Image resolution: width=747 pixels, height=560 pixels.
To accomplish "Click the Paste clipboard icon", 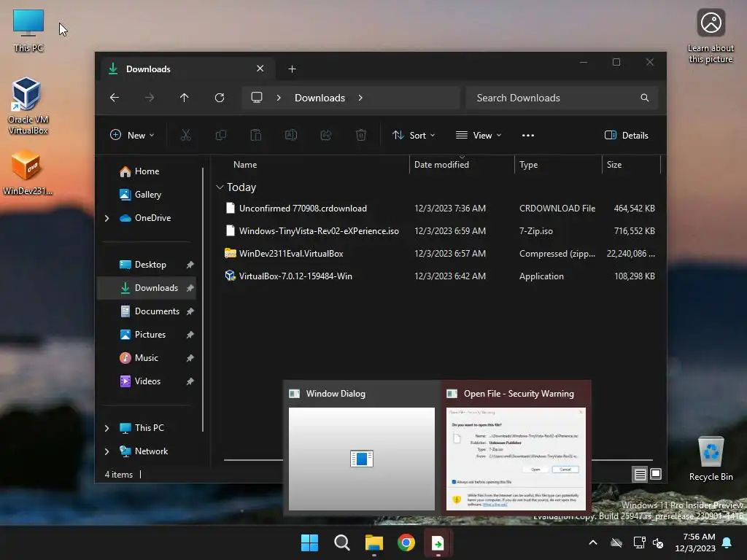I will tap(256, 135).
